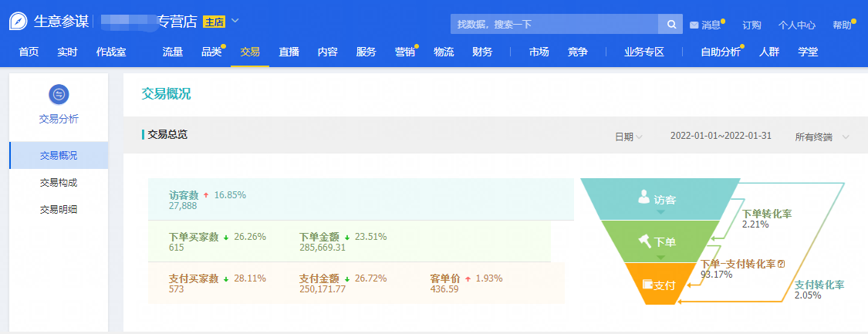Click the 交易分析 round sidebar icon

point(59,95)
